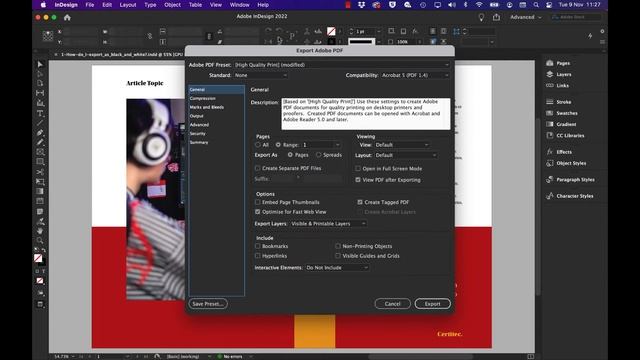The height and width of the screenshot is (360, 640).
Task: Click the fill/stroke swatch in toolbox
Action: pyautogui.click(x=38, y=258)
